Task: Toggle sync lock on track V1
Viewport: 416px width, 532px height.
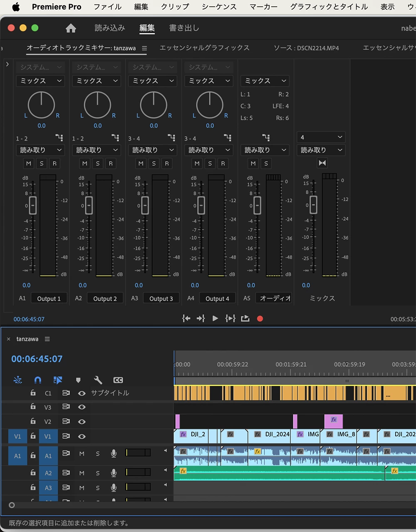Action: [66, 436]
